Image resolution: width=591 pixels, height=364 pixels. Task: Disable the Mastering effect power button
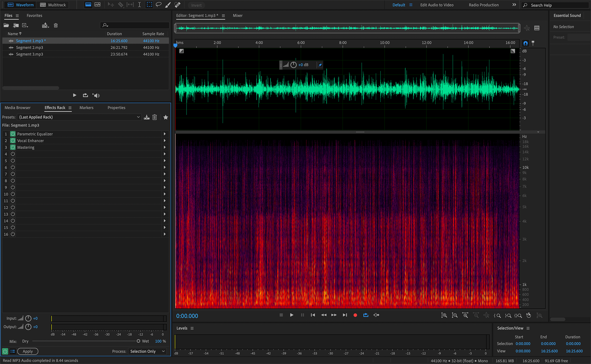[13, 147]
